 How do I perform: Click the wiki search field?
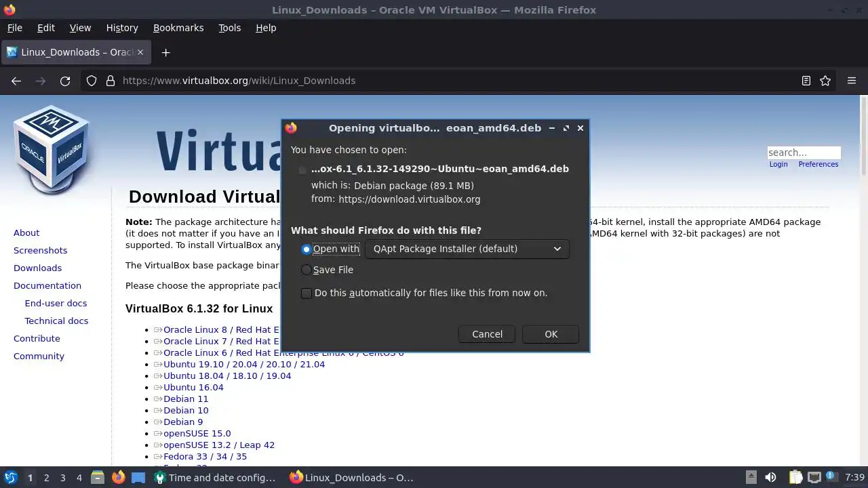804,152
